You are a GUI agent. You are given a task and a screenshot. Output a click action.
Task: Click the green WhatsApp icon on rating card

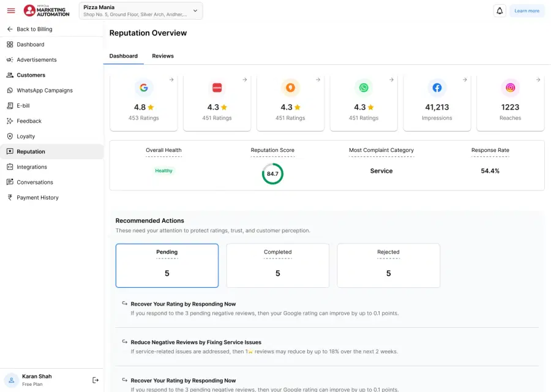(364, 88)
